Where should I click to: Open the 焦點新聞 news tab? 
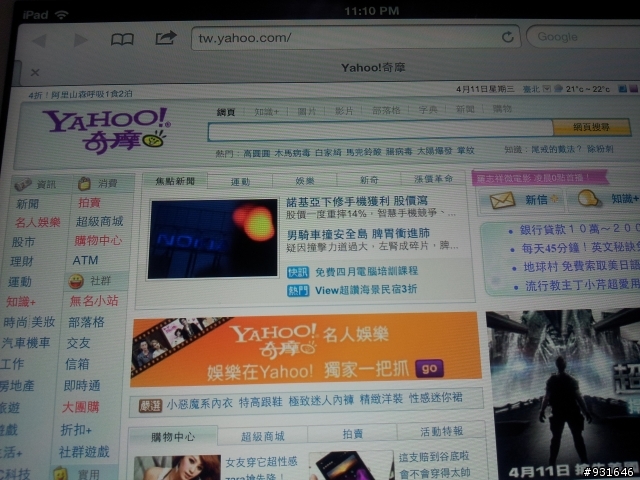point(175,181)
